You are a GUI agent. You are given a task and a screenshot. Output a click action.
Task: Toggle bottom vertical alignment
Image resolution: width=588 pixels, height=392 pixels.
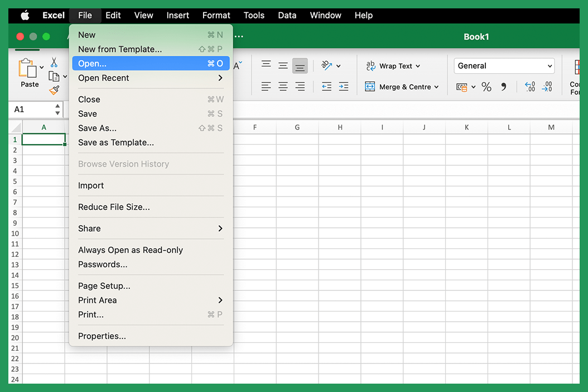300,65
